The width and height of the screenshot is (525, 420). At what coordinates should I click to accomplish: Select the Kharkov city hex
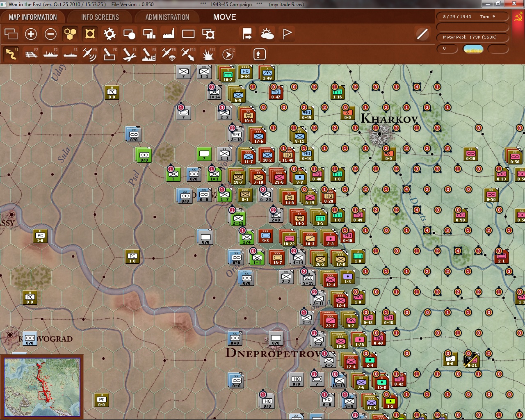[380, 134]
